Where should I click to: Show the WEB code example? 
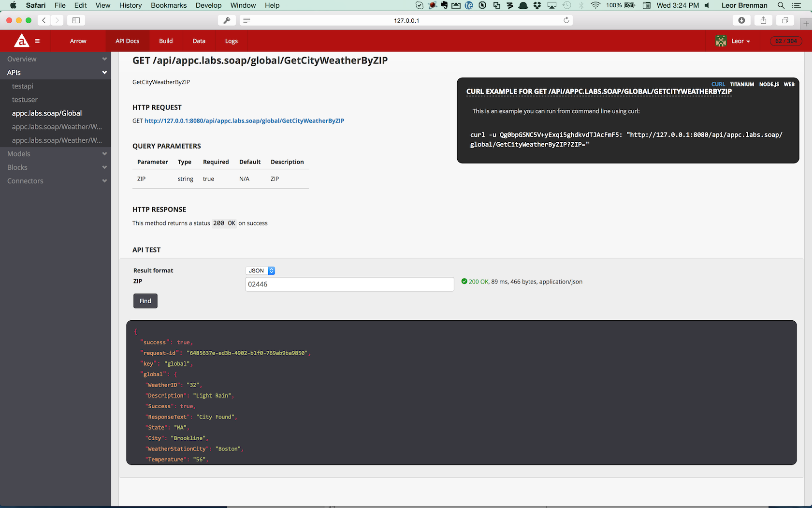[789, 84]
